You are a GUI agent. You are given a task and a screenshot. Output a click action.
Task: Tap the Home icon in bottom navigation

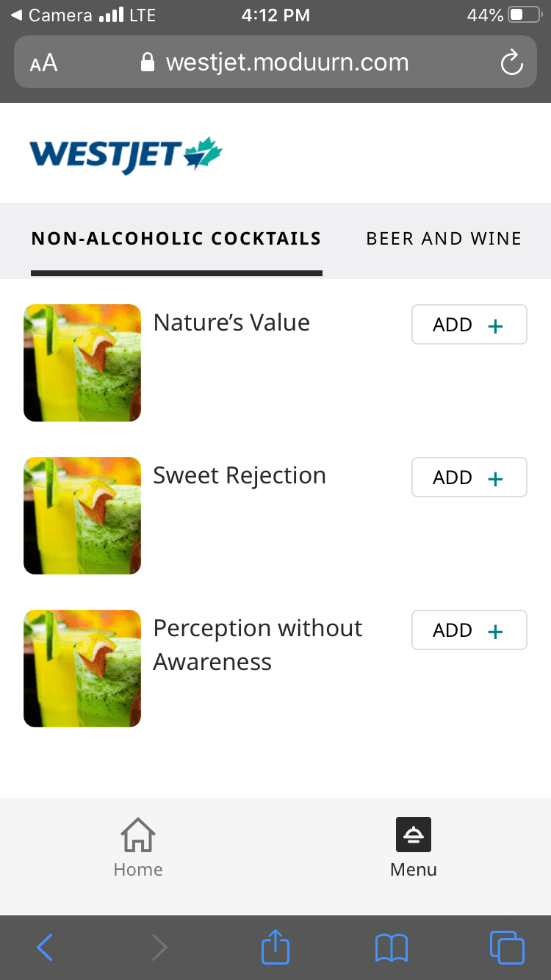[x=138, y=836]
